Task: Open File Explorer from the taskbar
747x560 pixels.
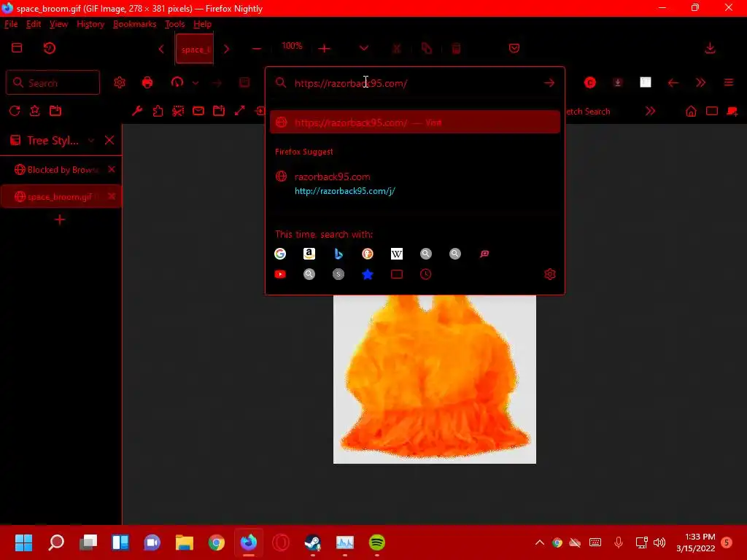Action: [x=185, y=542]
